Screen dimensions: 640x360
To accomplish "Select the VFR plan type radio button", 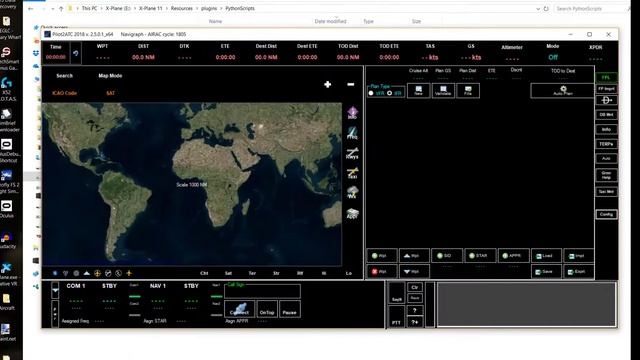I will click(371, 93).
